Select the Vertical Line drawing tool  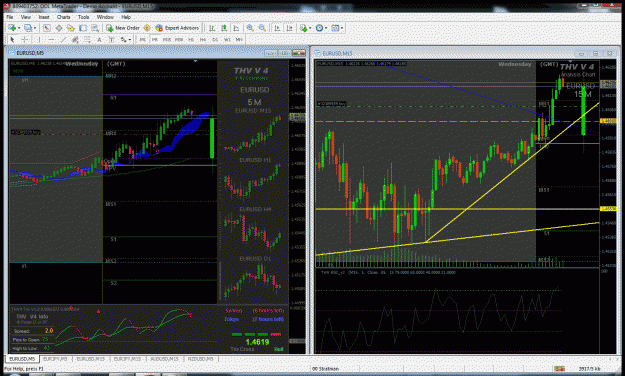tap(39, 39)
